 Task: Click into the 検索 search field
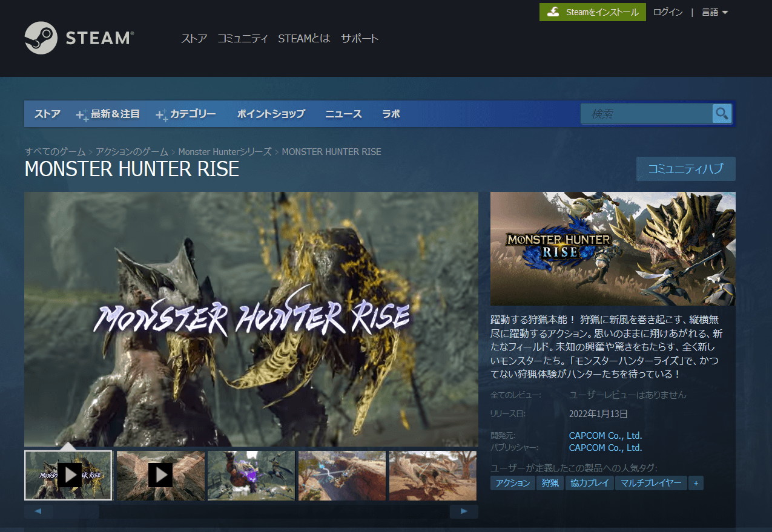click(646, 113)
